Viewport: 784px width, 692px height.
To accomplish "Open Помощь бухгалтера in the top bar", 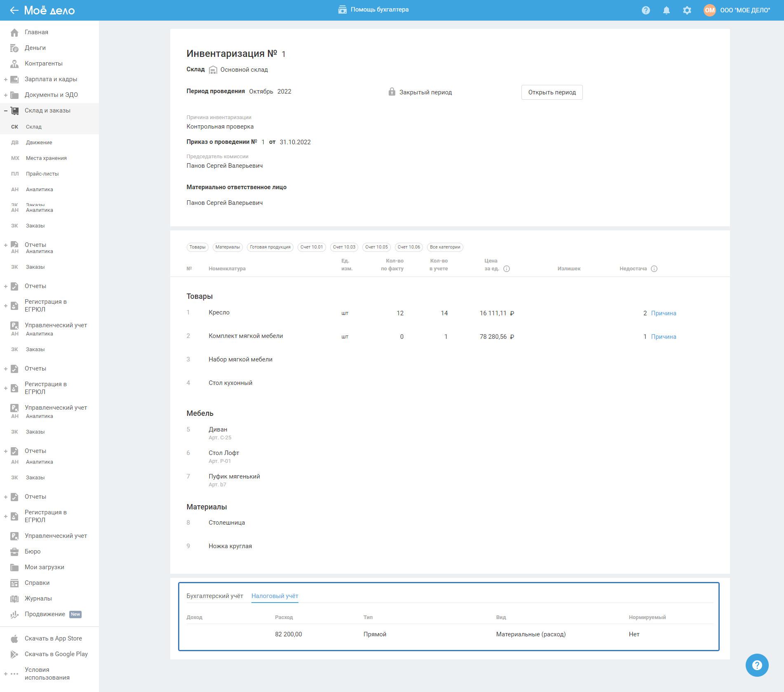I will tap(373, 9).
